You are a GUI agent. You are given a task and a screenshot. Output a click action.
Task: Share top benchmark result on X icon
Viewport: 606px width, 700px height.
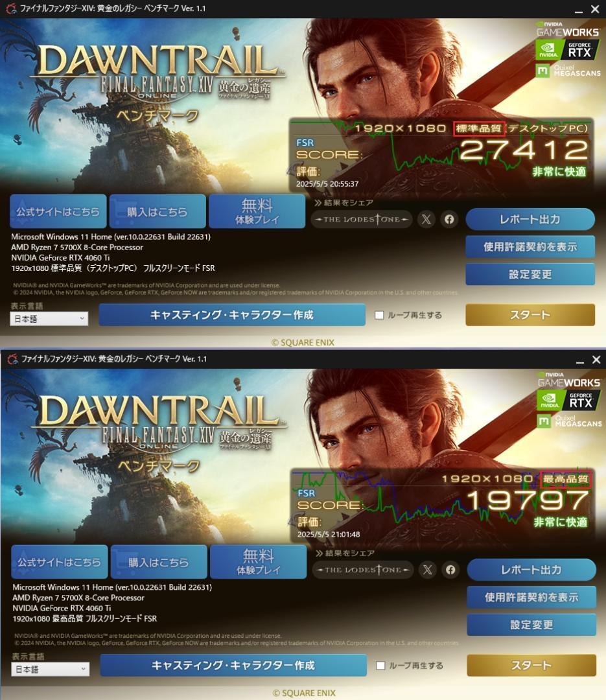click(x=426, y=219)
